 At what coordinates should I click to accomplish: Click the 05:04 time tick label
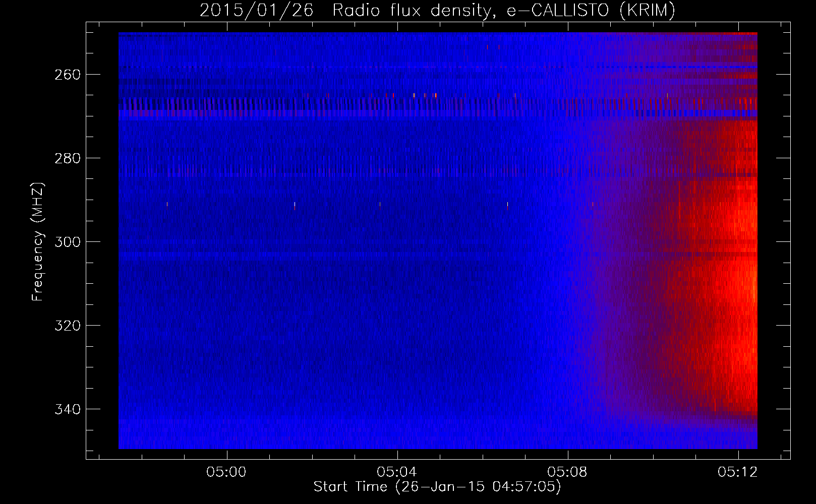point(397,472)
